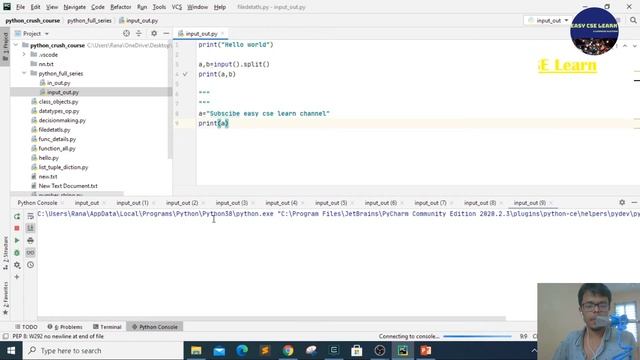Open File Explorer from the taskbar
Viewport: 640px width, 360px height.
[x=196, y=351]
